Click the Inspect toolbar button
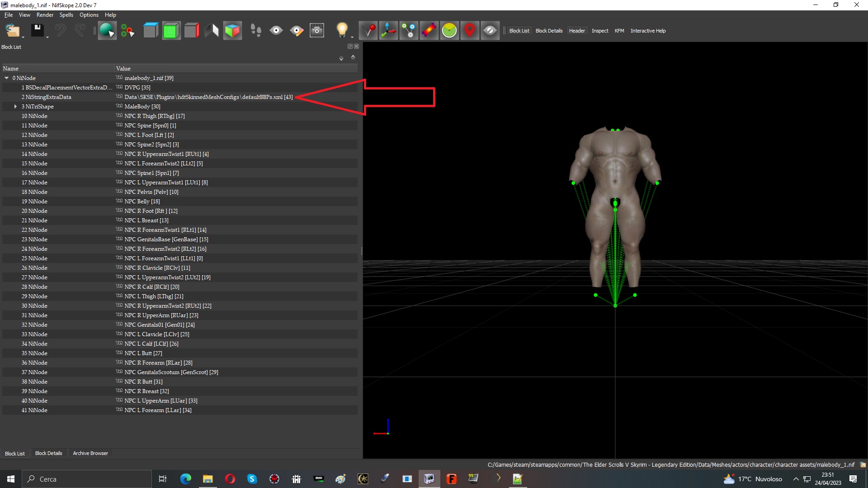This screenshot has width=868, height=488. pyautogui.click(x=600, y=31)
